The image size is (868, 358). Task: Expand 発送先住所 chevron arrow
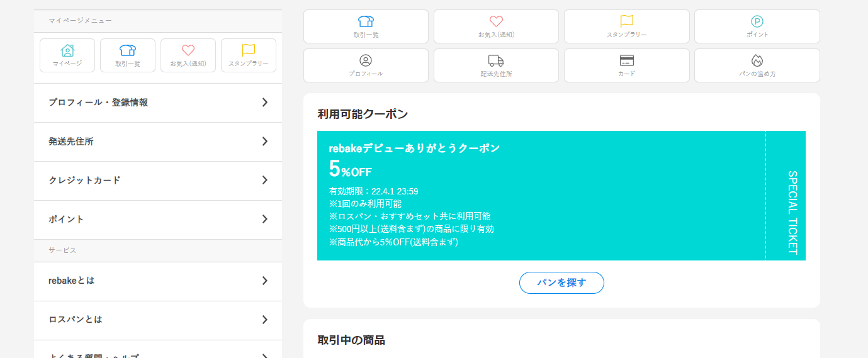point(265,141)
